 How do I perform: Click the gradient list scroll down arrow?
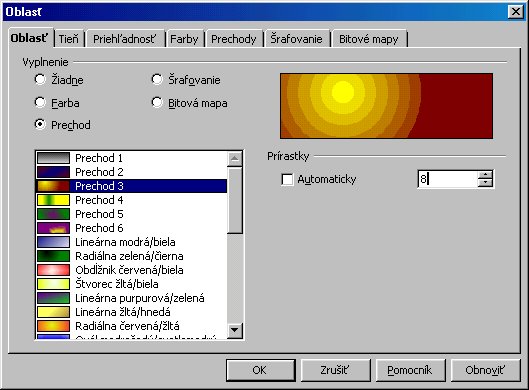coord(235,330)
